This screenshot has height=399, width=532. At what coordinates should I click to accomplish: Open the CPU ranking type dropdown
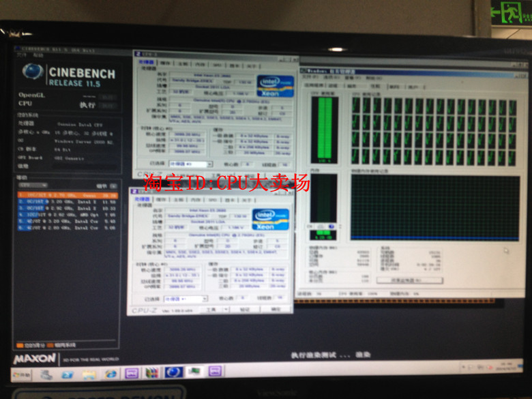33,186
